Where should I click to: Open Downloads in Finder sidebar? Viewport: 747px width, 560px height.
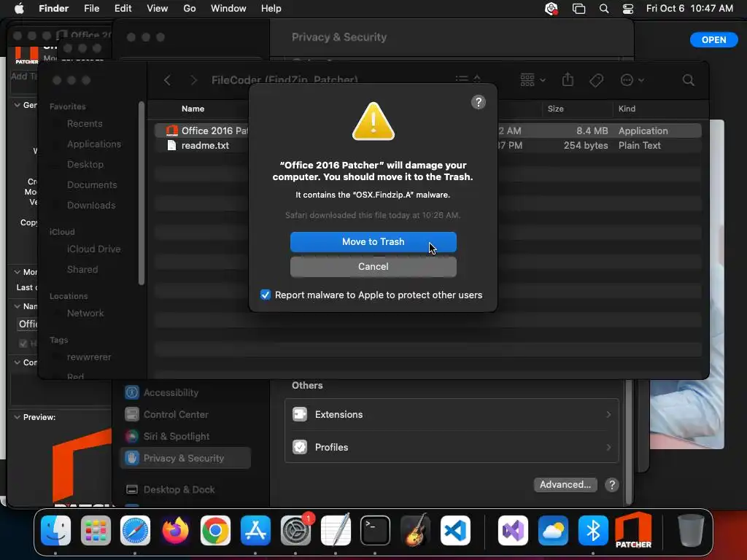coord(91,206)
